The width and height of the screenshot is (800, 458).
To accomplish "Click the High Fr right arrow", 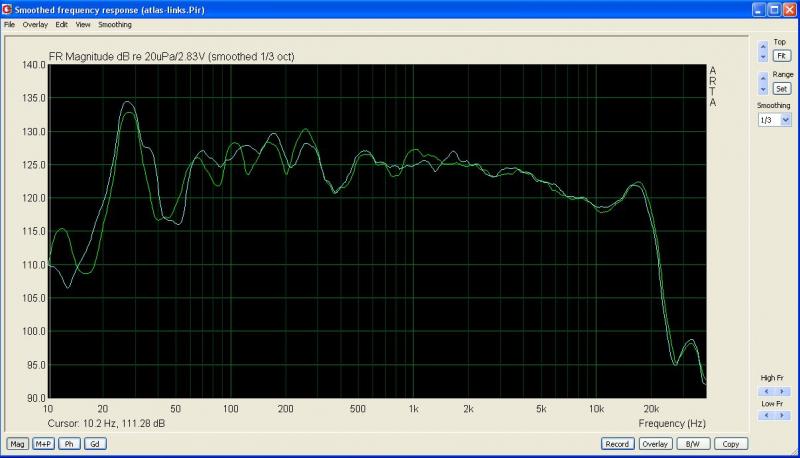I will pos(782,391).
